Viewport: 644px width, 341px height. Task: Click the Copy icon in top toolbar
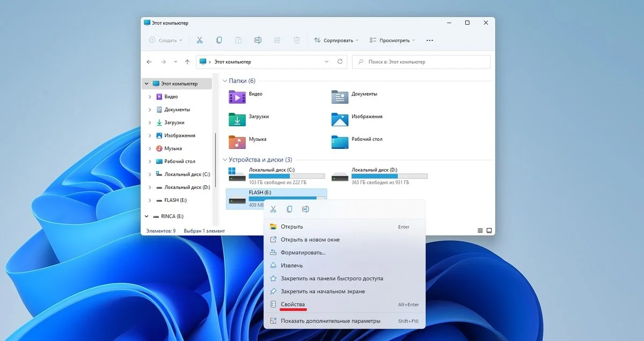coord(219,40)
